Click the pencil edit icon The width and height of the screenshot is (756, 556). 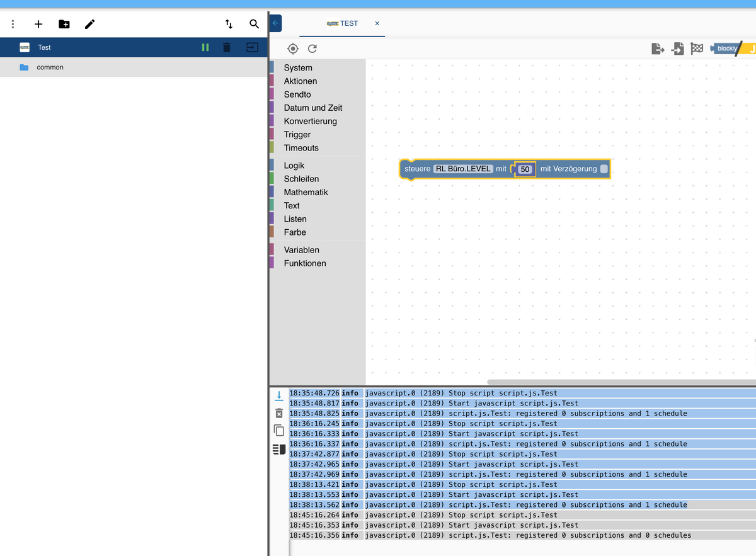[x=90, y=24]
